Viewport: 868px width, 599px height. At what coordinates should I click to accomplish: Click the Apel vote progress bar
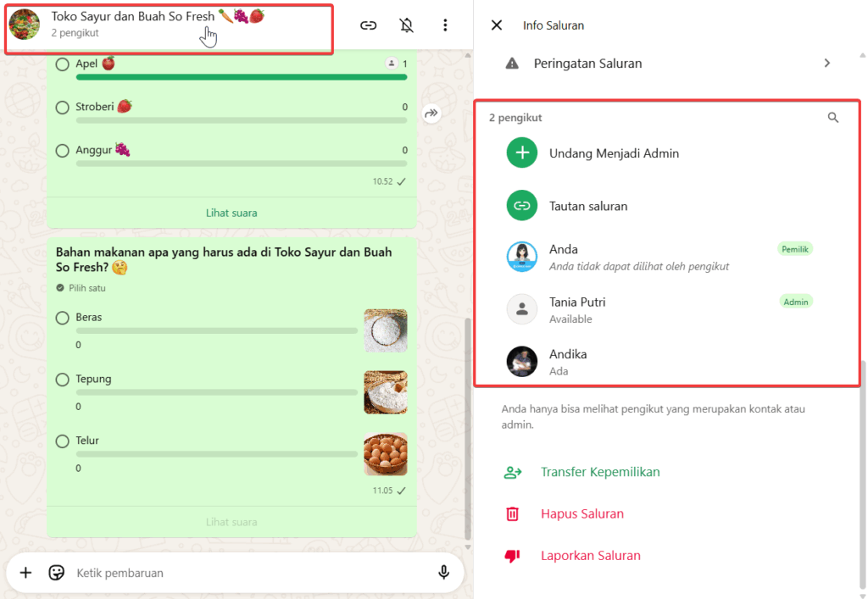[242, 77]
